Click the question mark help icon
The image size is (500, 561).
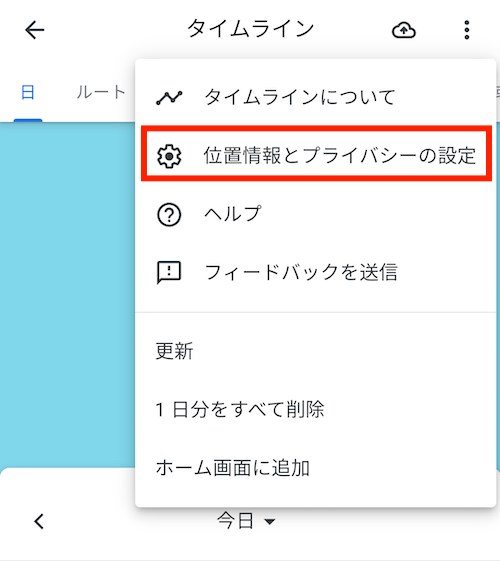[x=169, y=215]
